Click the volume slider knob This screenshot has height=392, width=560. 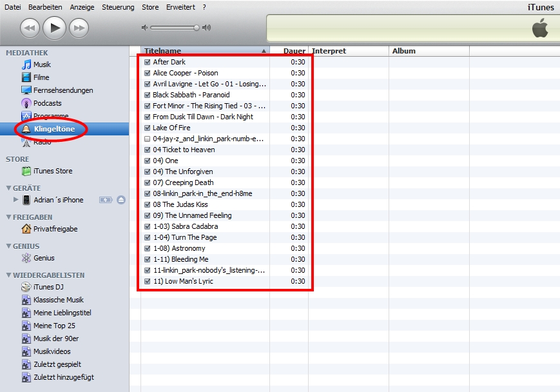point(196,28)
